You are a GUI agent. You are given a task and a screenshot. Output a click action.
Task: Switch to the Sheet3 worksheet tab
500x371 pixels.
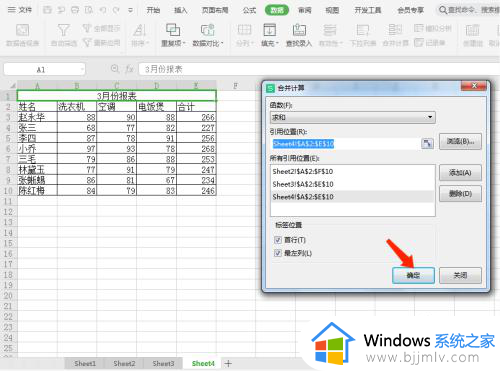pos(163,363)
